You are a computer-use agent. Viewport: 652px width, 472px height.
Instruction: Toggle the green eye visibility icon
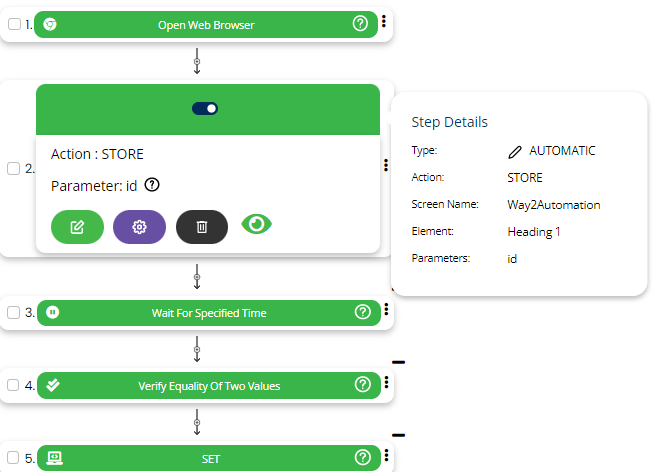pos(258,225)
